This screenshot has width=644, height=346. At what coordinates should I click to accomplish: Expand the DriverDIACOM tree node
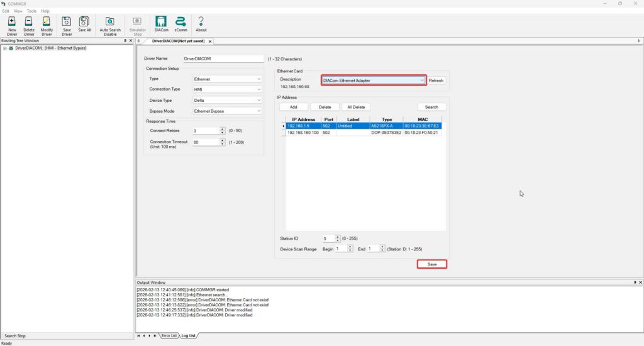(x=4, y=48)
